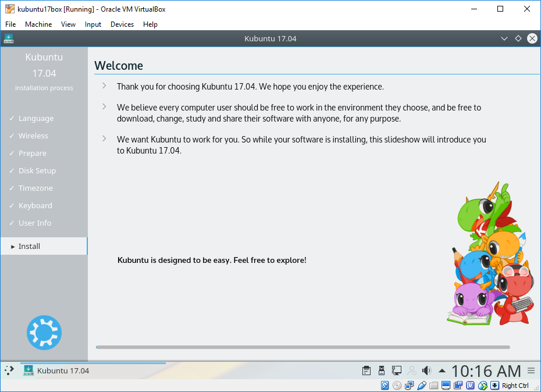Open the panel hamburger settings menu
Screen dimensions: 541x392
click(531, 371)
